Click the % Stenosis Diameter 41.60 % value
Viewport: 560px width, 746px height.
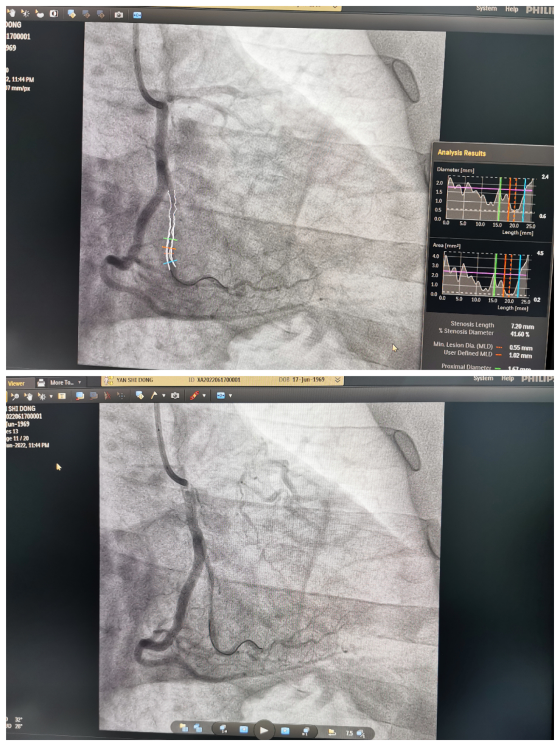click(520, 334)
